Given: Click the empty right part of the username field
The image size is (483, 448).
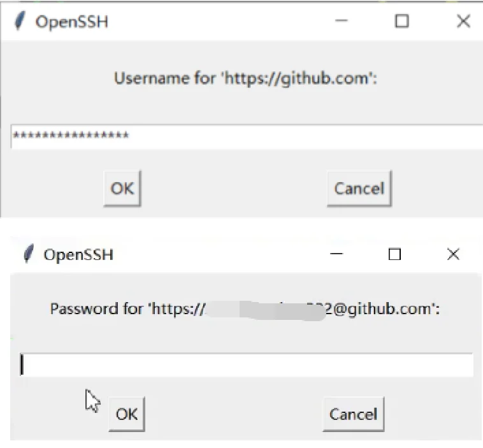Looking at the screenshot, I should [x=319, y=136].
